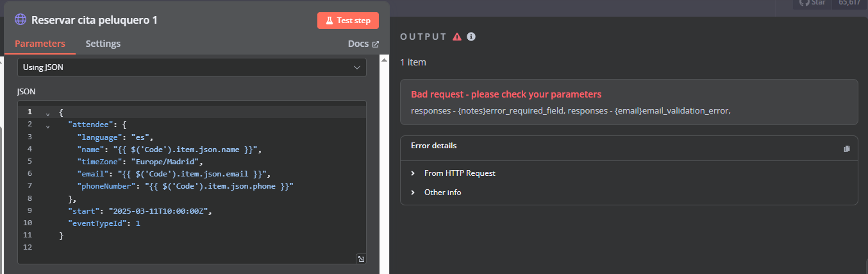
Task: Click the expand editor icon in JSON box
Action: click(x=361, y=259)
